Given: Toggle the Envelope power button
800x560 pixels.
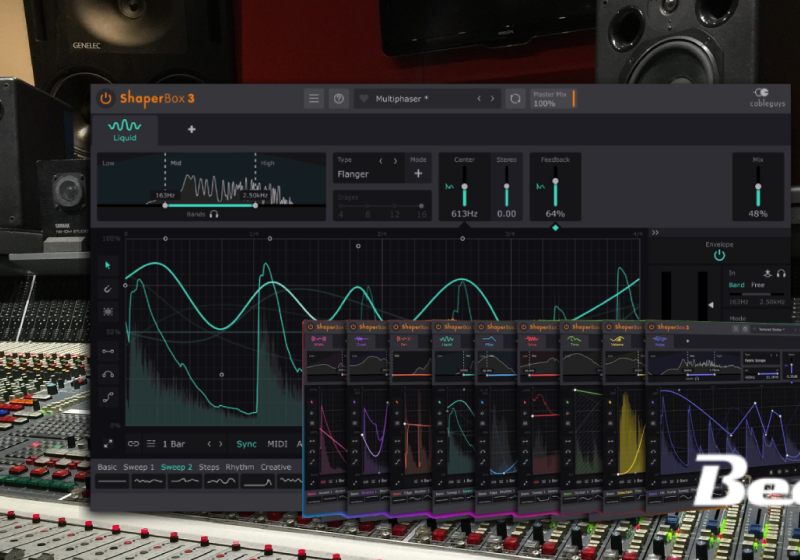Looking at the screenshot, I should tap(718, 255).
